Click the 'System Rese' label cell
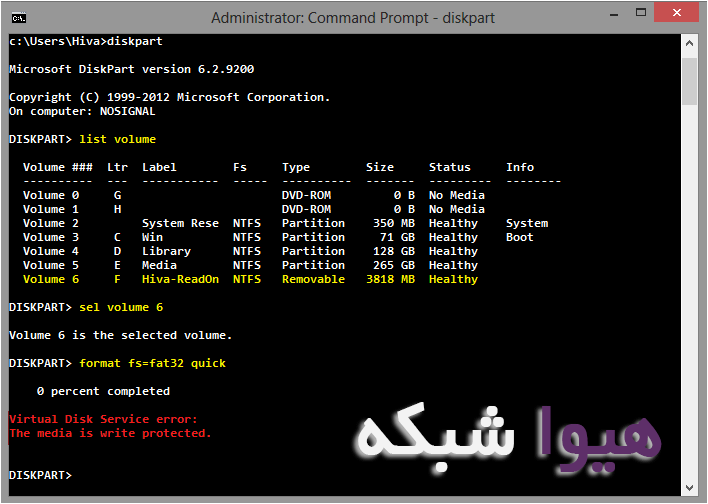This screenshot has width=708, height=504. tap(180, 223)
